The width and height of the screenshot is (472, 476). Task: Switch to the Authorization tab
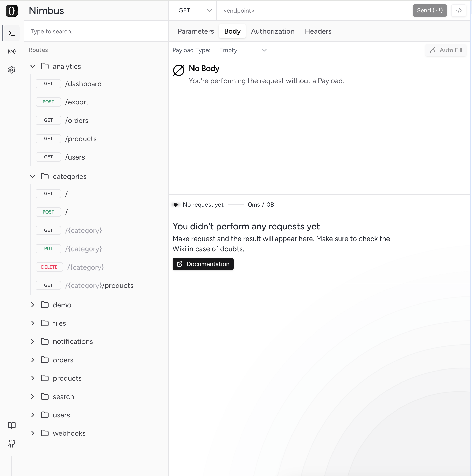coord(272,31)
